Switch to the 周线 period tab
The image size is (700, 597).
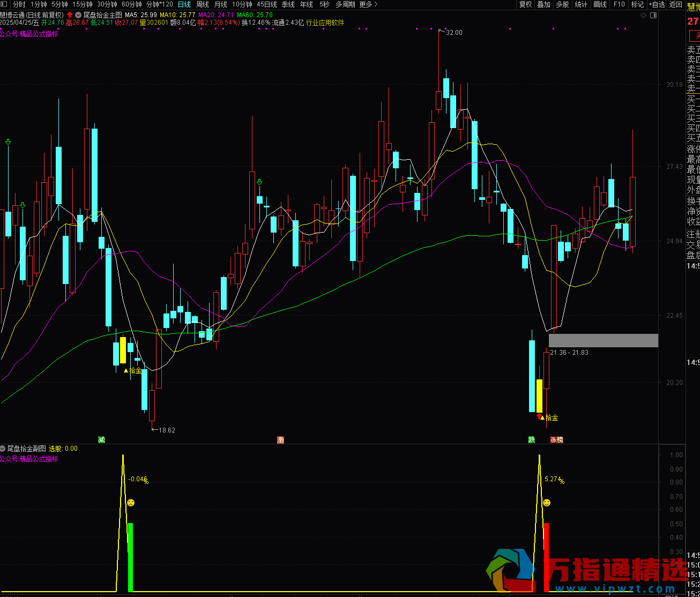coord(202,4)
